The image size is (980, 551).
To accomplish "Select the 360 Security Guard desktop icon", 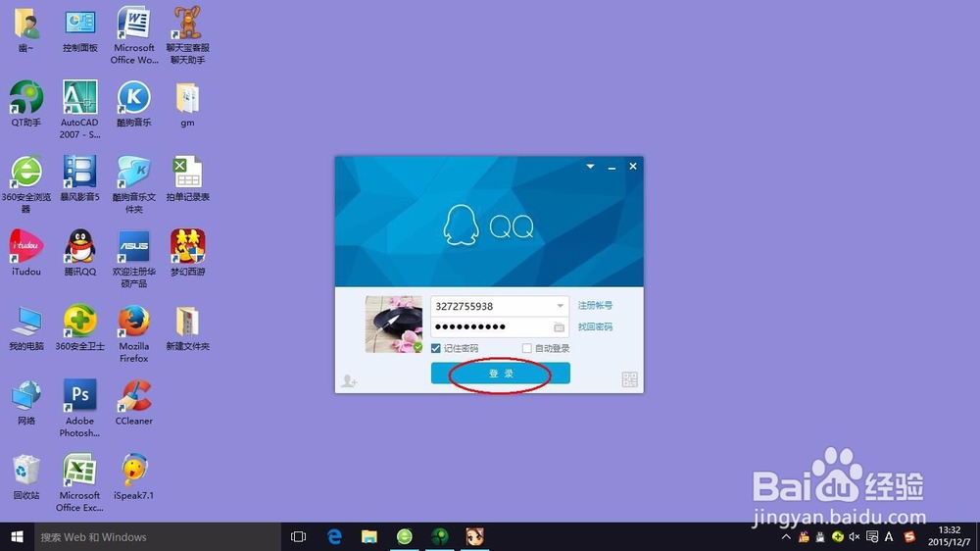I will click(80, 327).
